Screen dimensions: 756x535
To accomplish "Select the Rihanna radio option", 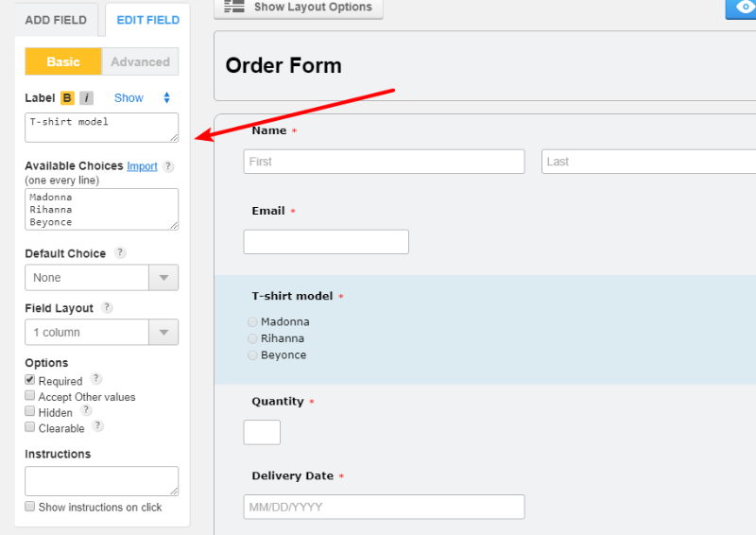I will 252,338.
